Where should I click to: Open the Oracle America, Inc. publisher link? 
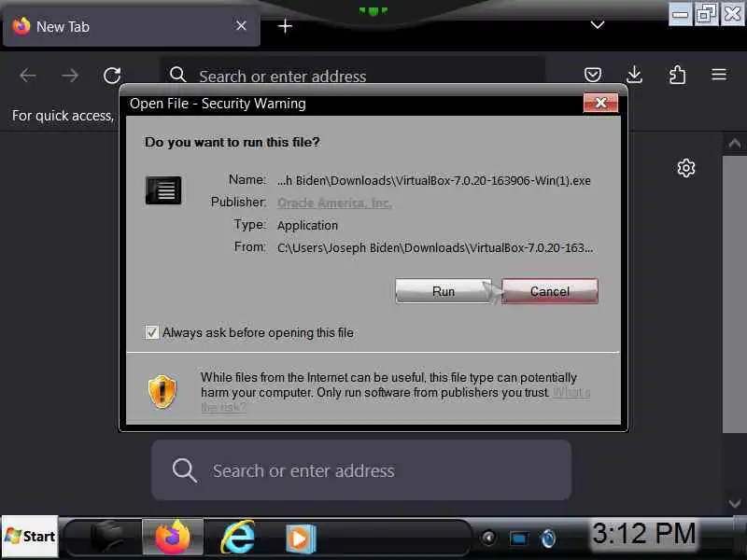pos(334,203)
